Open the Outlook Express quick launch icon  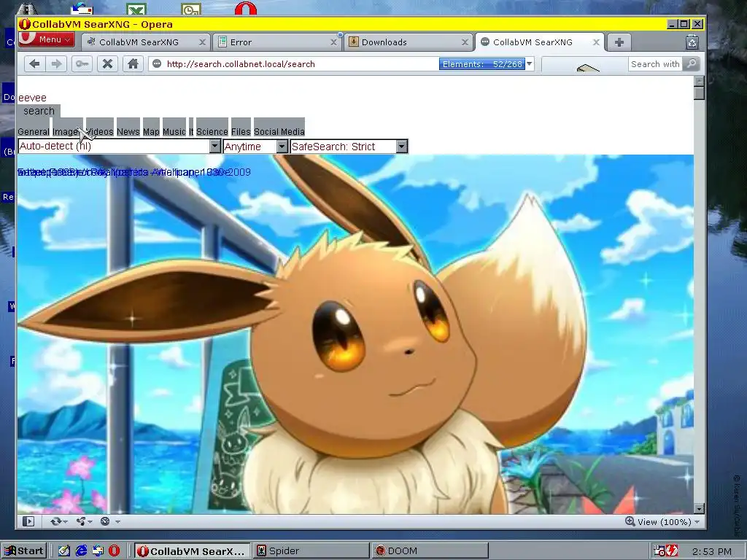(98, 551)
